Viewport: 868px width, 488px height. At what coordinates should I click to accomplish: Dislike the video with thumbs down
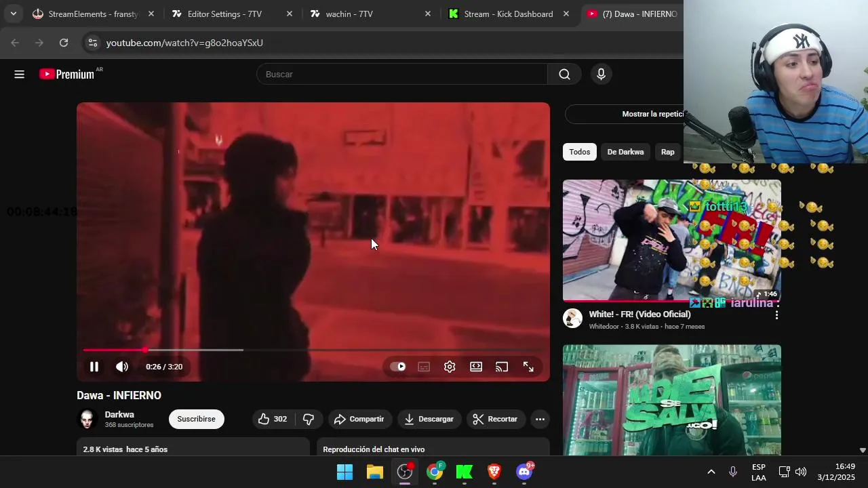coord(309,419)
